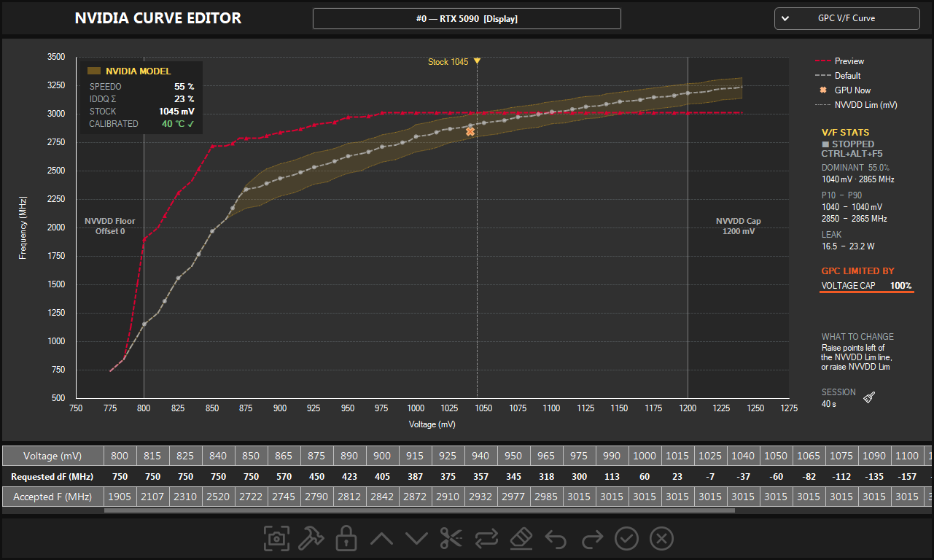The image size is (934, 560).
Task: Click the NVVDD Lim (mV) legend entry
Action: (856, 105)
